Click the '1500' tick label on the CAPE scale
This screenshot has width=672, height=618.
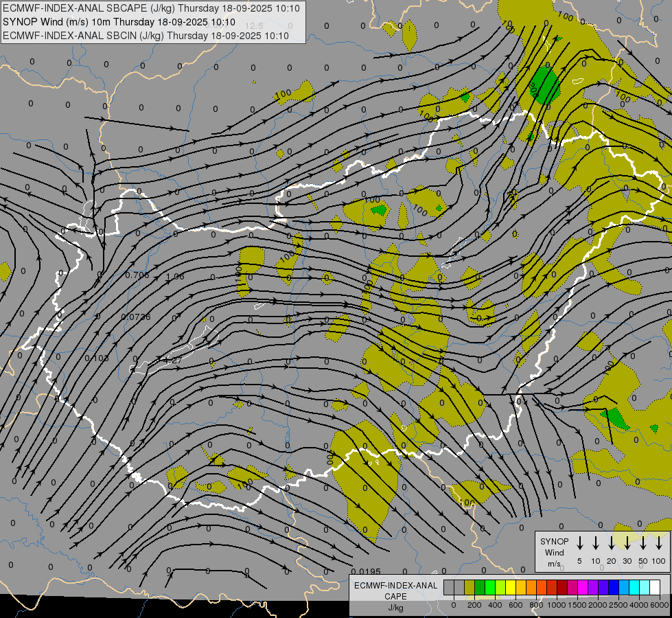[577, 605]
